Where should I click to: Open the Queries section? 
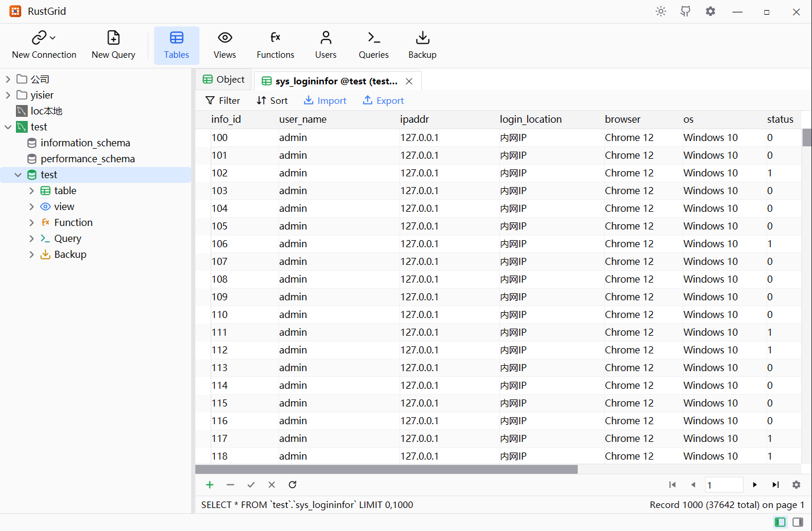pyautogui.click(x=374, y=45)
